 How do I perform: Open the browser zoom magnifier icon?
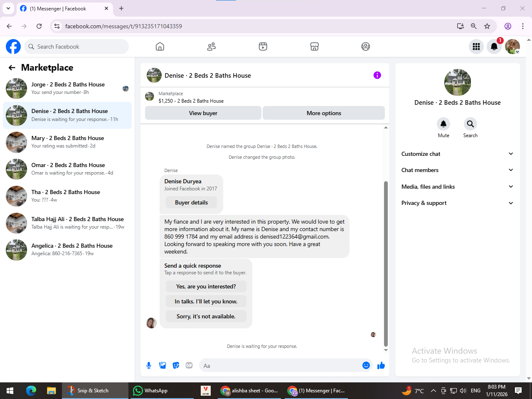(474, 26)
